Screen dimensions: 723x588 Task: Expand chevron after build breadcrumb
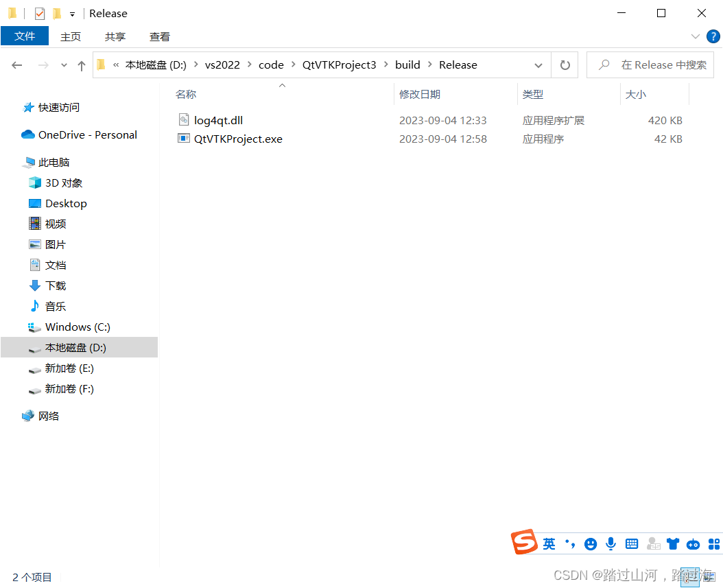coord(429,64)
